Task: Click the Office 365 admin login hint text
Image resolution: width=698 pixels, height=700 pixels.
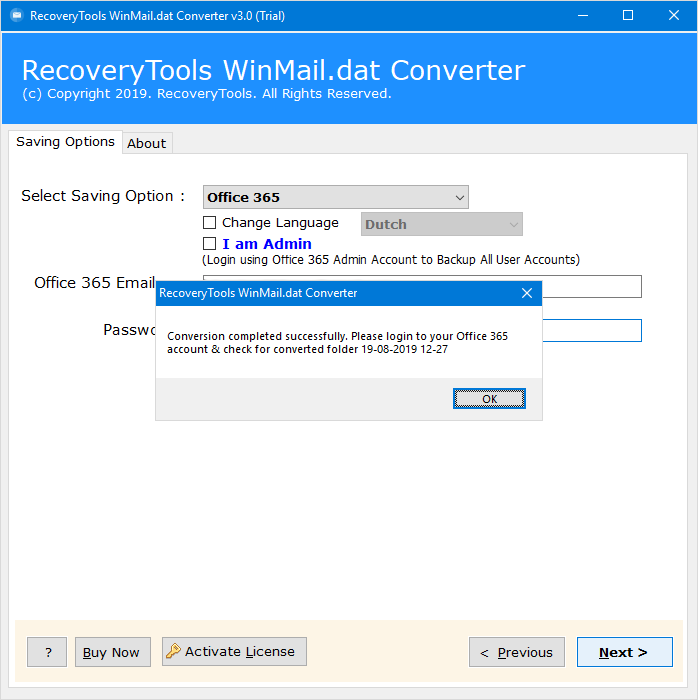Action: (x=391, y=260)
